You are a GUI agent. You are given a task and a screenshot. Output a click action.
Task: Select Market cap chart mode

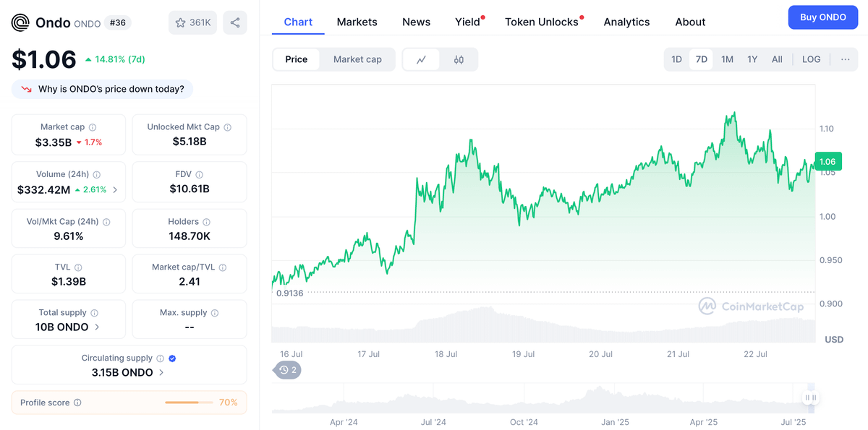(357, 59)
